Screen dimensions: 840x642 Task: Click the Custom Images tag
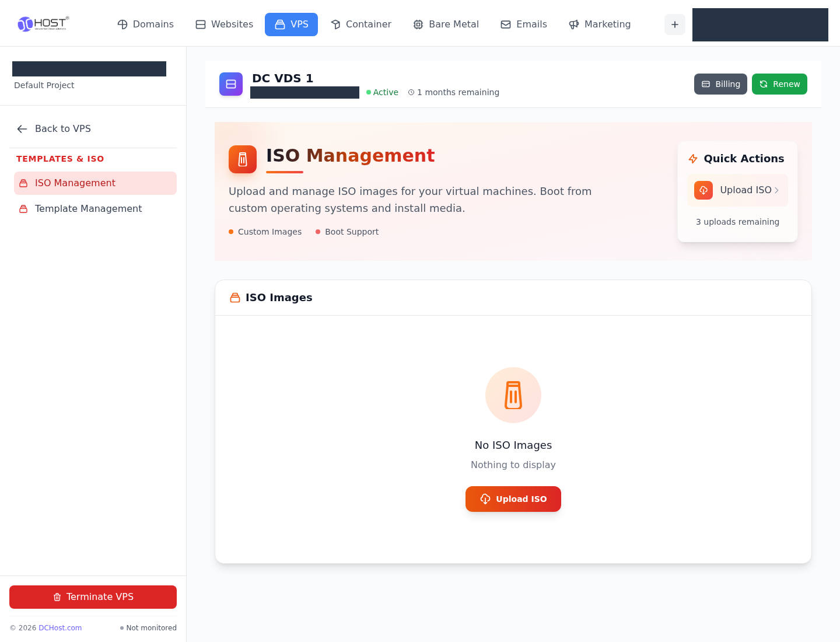point(265,232)
